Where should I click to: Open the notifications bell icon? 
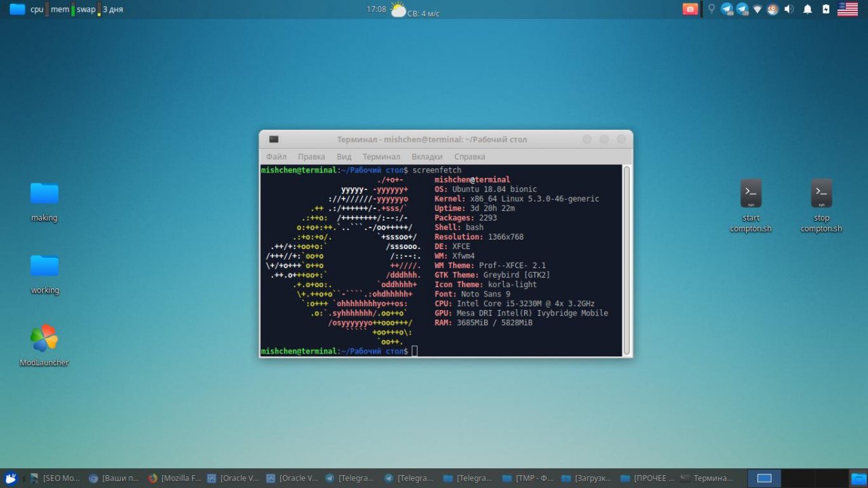click(808, 10)
